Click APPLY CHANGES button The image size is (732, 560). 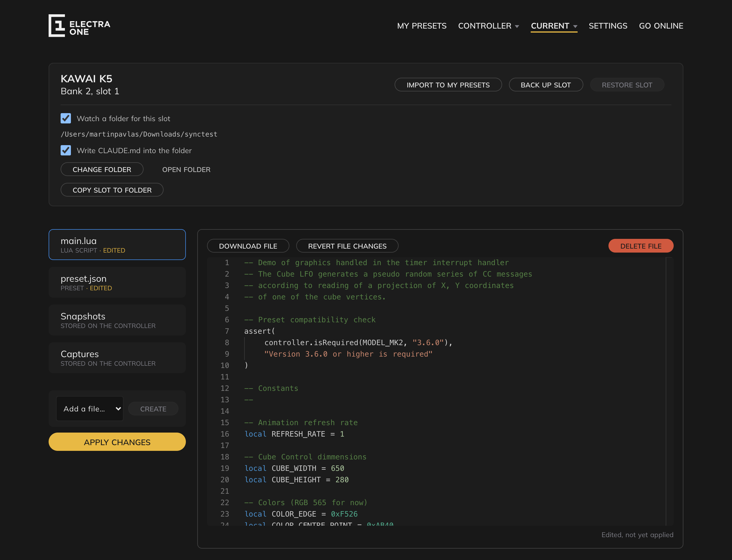[x=117, y=442]
